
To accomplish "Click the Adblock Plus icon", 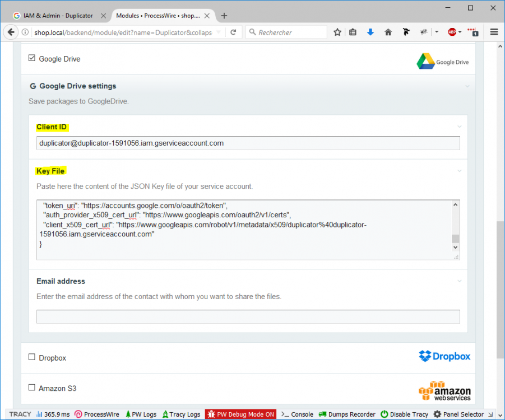I will 452,32.
